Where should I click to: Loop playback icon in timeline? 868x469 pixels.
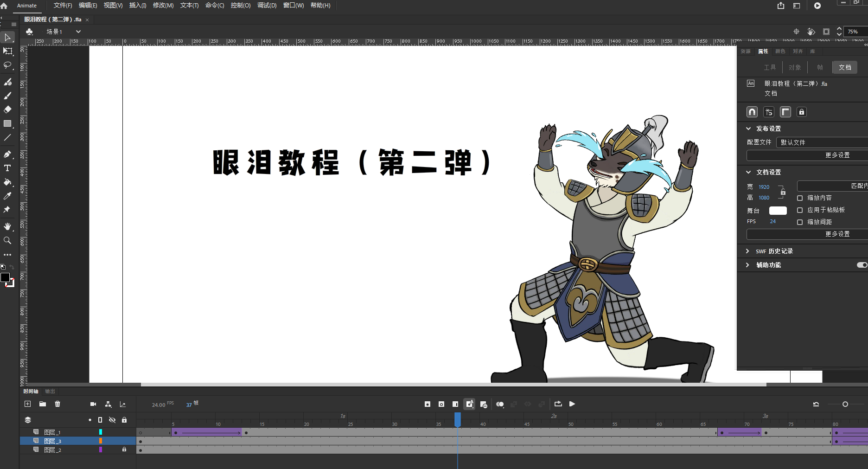tap(558, 404)
